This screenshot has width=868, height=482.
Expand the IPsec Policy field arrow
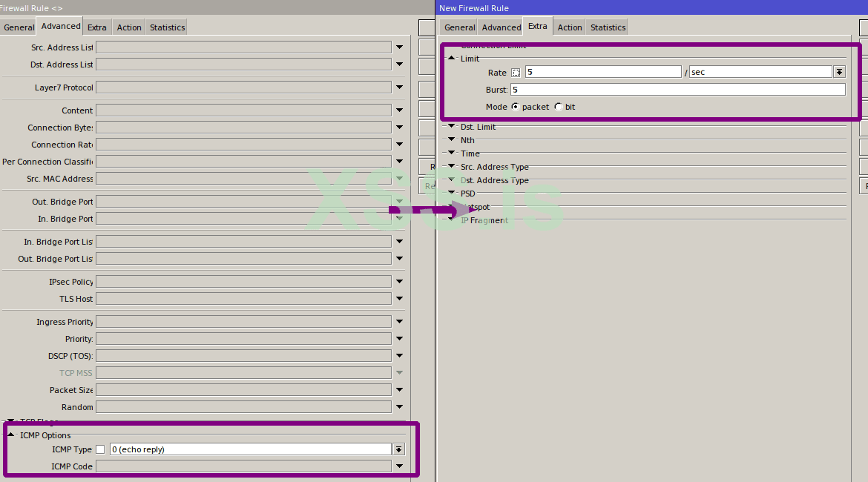pos(399,282)
